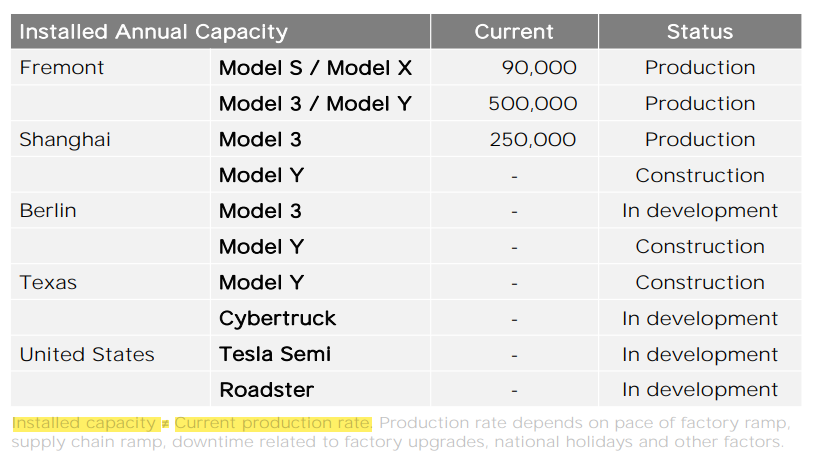The width and height of the screenshot is (816, 461).
Task: Select the 90,000 capacity value
Action: (x=538, y=68)
